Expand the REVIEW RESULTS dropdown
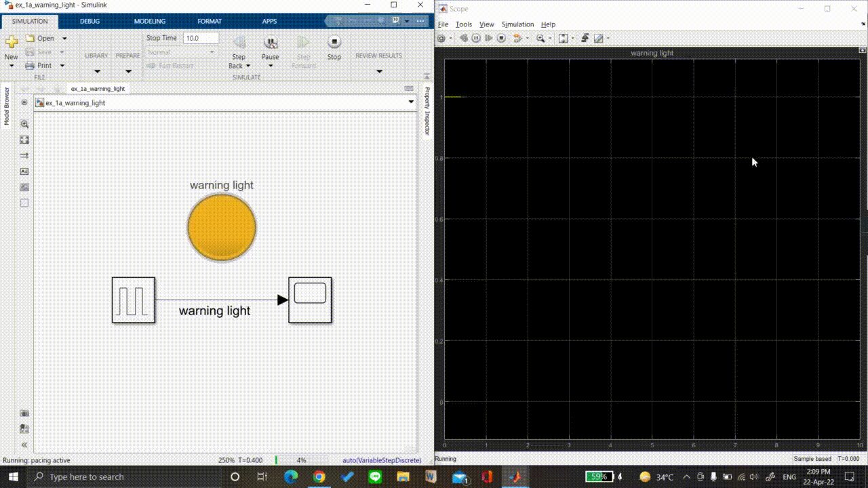Screen dimensions: 868x488 [378, 71]
